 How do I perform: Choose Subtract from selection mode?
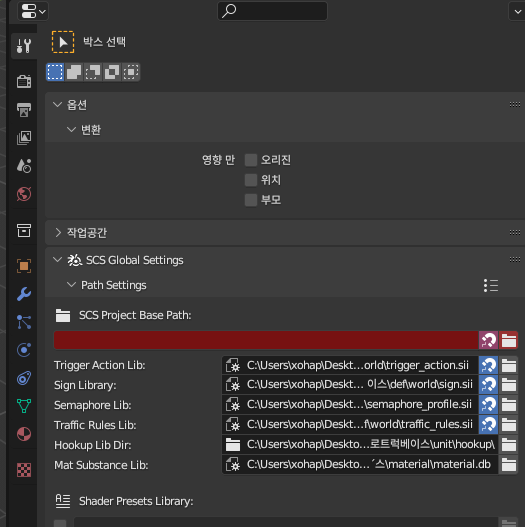pyautogui.click(x=93, y=72)
